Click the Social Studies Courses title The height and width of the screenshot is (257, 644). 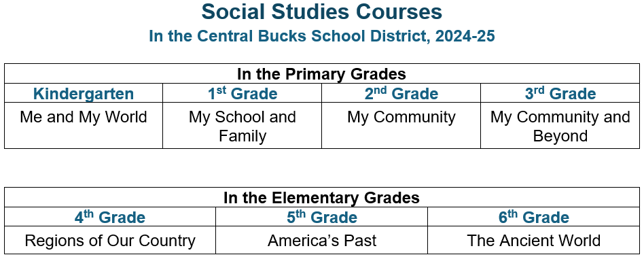point(321,12)
